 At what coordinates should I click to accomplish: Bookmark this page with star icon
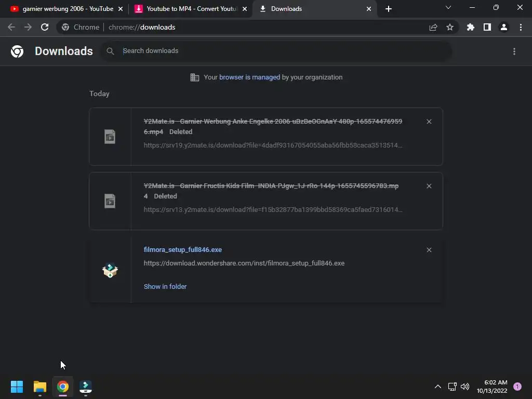450,27
